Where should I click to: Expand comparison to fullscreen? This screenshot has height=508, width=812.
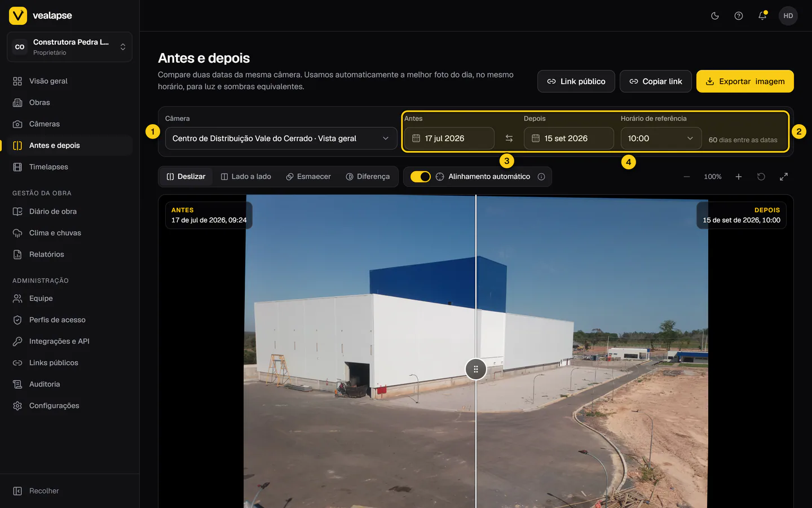point(784,177)
